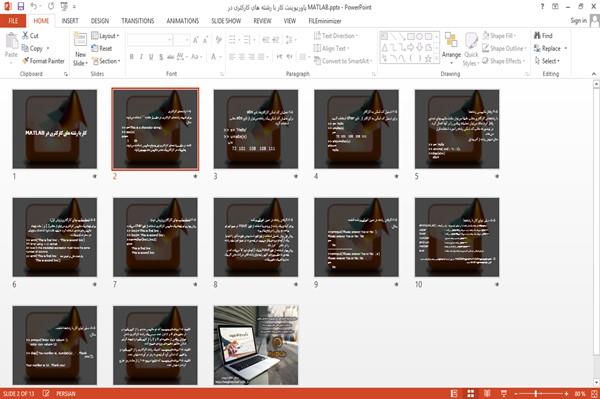Open the Align Text dropdown

[x=331, y=48]
